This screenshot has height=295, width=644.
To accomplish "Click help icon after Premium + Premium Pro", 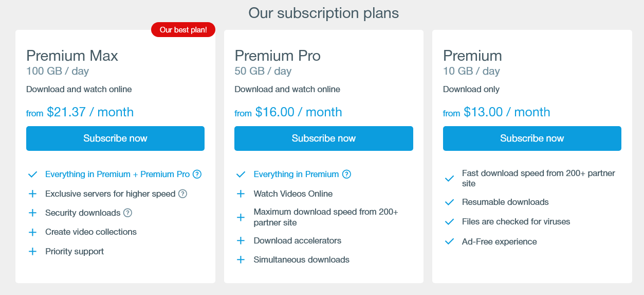I will click(197, 175).
